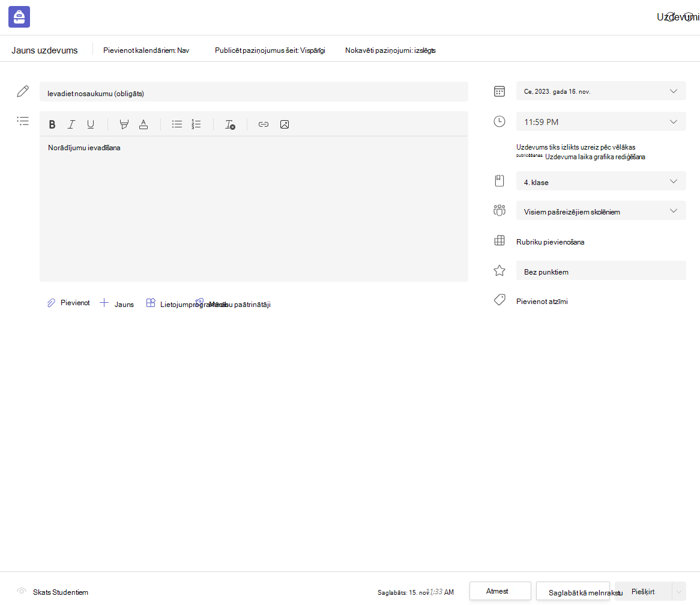This screenshot has width=700, height=605.
Task: Expand the Piešķirt button options arrow
Action: (x=678, y=592)
